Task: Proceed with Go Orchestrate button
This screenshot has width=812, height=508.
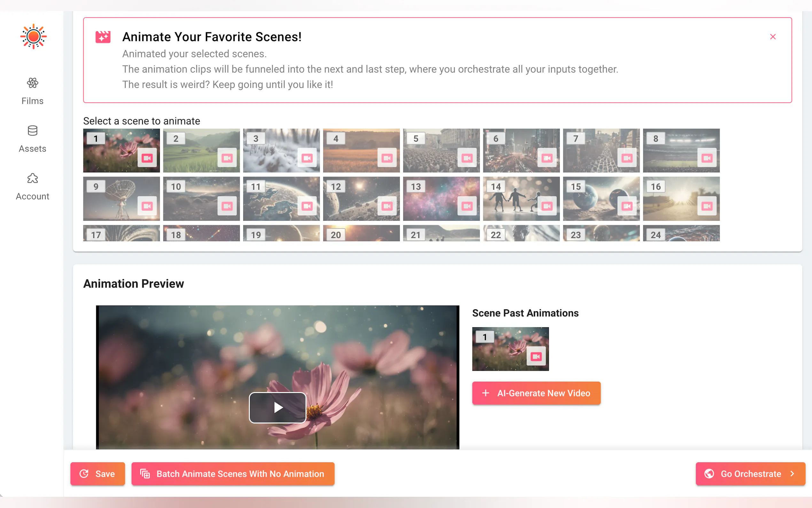Action: [750, 474]
